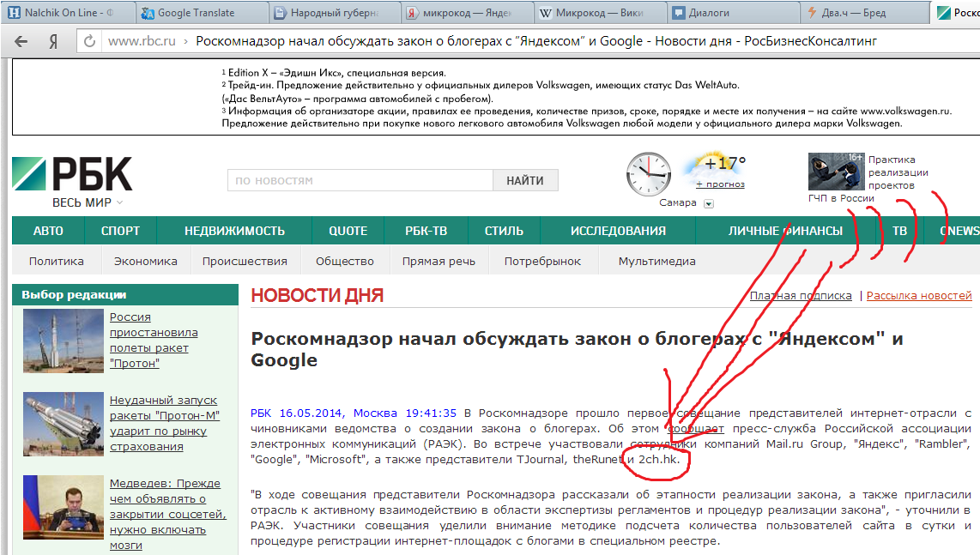
Task: Select Экономика submenu item
Action: tap(146, 262)
